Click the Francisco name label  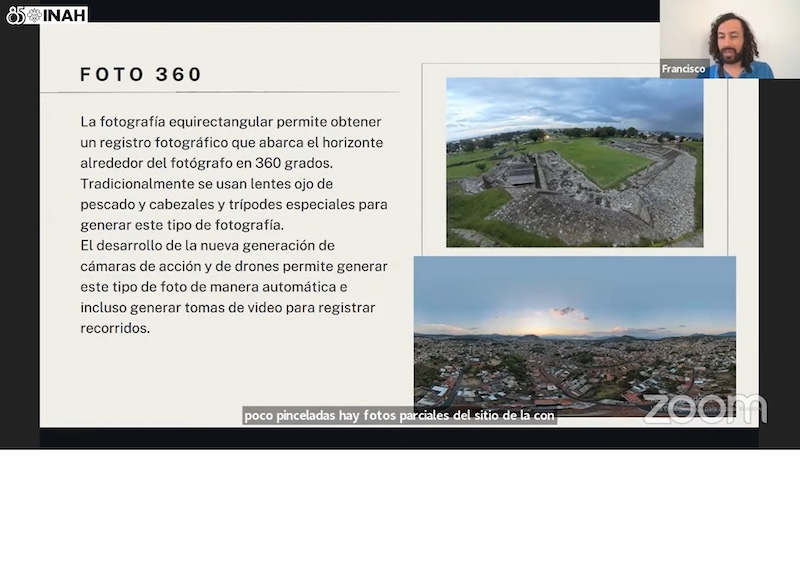683,69
